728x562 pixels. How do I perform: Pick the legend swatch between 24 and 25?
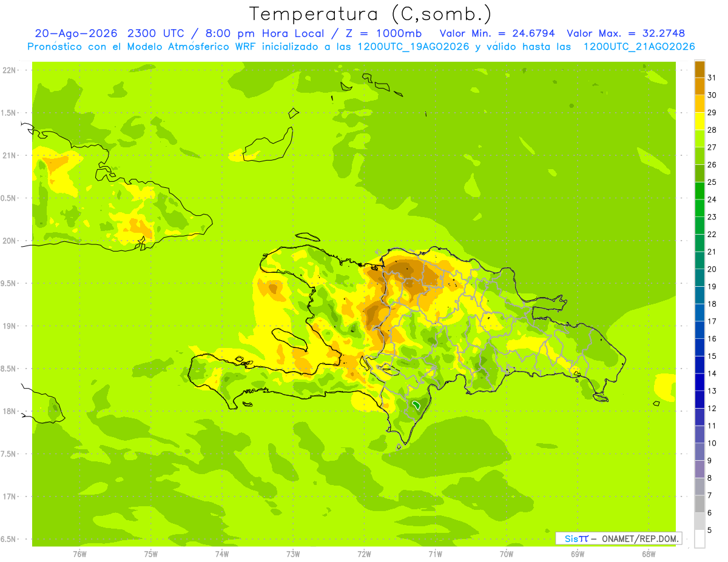[x=699, y=191]
